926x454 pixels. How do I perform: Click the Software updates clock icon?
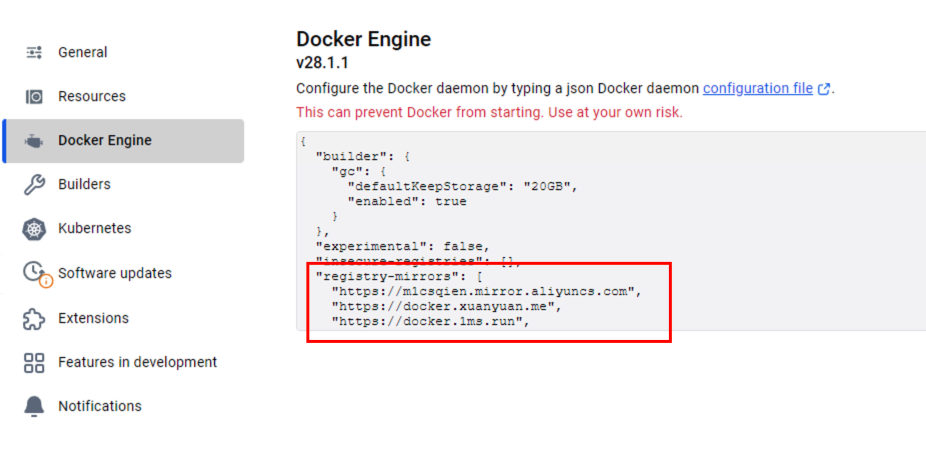[x=36, y=273]
